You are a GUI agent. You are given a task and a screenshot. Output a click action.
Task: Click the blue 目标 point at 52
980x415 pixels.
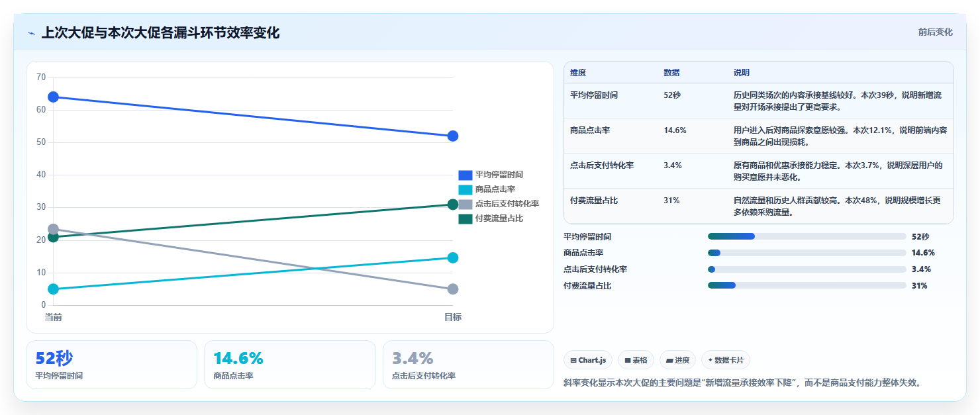coord(453,136)
